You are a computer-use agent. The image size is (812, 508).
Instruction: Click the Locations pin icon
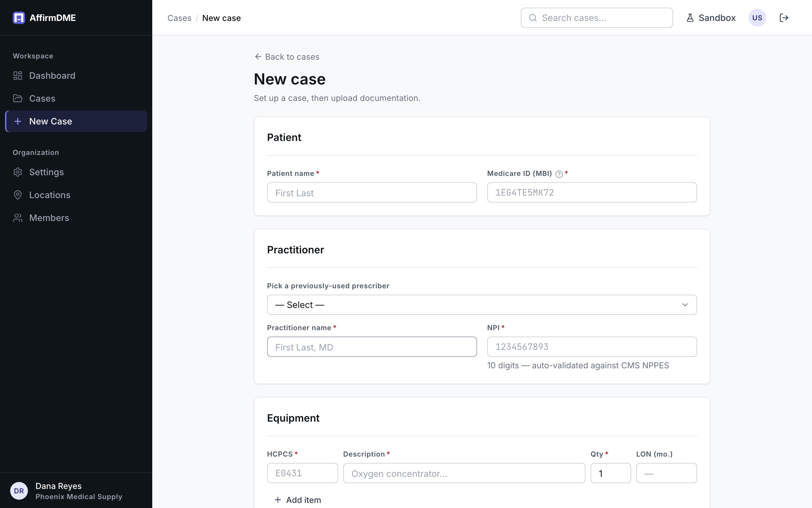18,195
